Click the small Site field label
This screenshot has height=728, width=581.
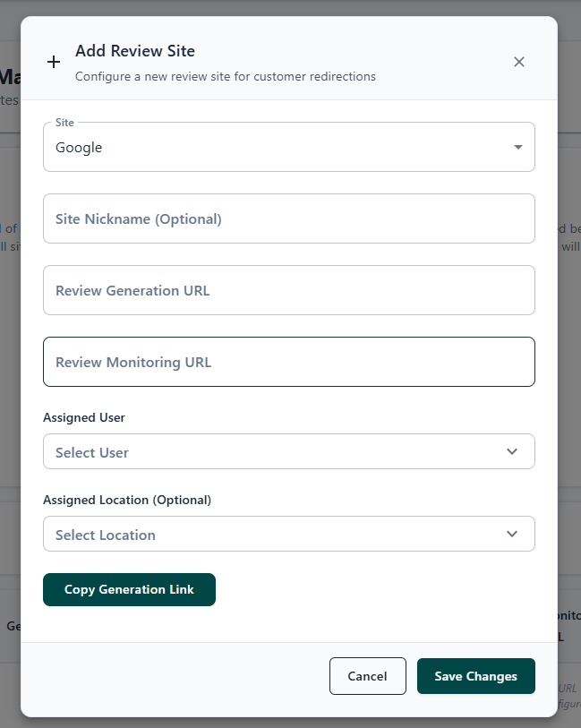click(64, 122)
